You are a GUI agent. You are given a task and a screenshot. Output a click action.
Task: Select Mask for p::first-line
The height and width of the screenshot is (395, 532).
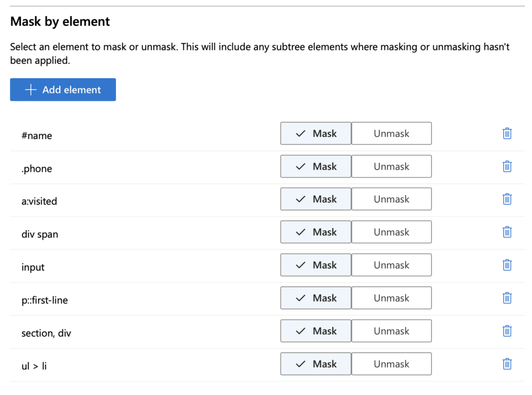316,298
